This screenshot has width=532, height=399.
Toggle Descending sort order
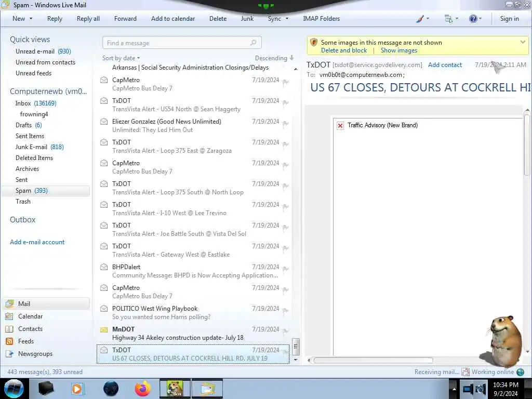coord(274,58)
